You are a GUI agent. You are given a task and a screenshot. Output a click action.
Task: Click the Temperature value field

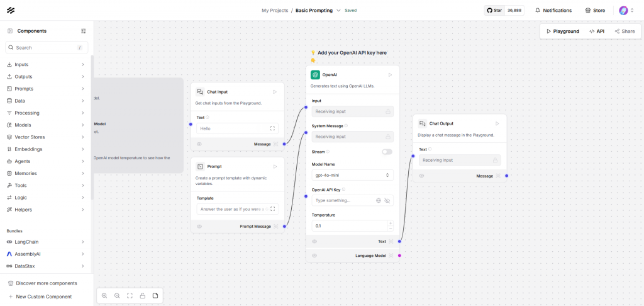(349, 226)
